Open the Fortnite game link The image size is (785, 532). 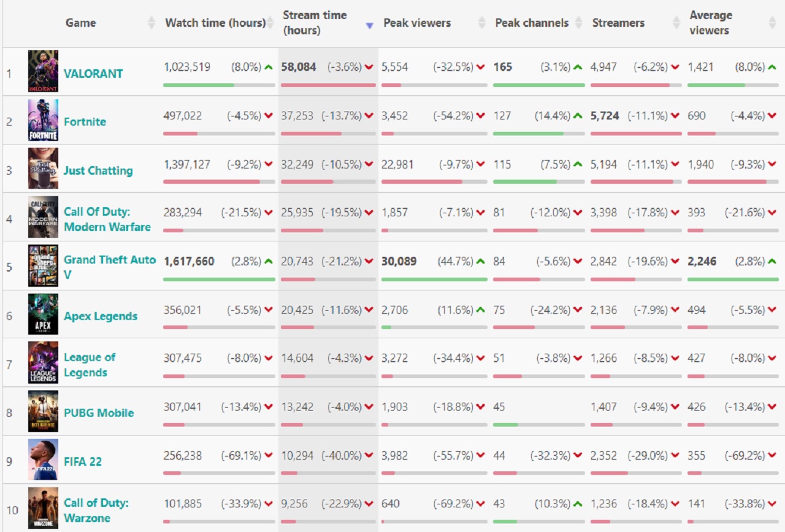coord(85,121)
